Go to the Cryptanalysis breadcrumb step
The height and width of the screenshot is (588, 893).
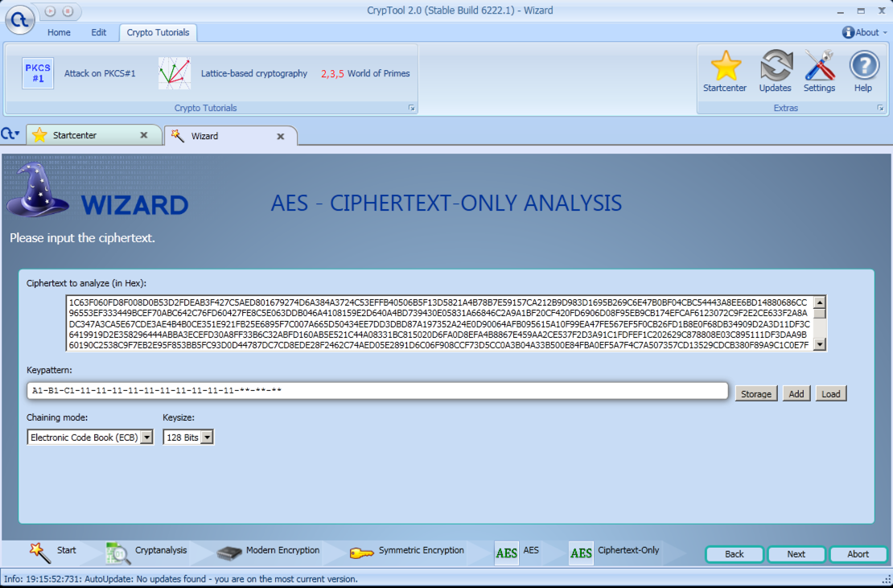(146, 552)
